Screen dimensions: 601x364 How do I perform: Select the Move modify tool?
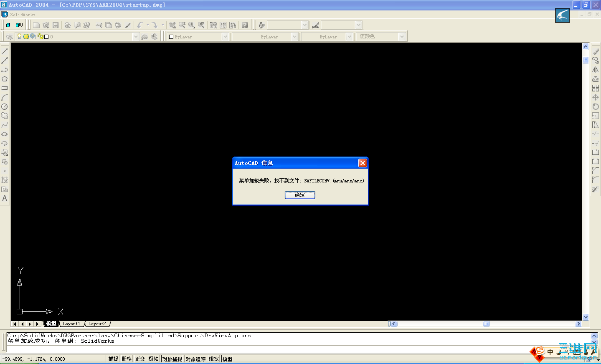click(596, 97)
